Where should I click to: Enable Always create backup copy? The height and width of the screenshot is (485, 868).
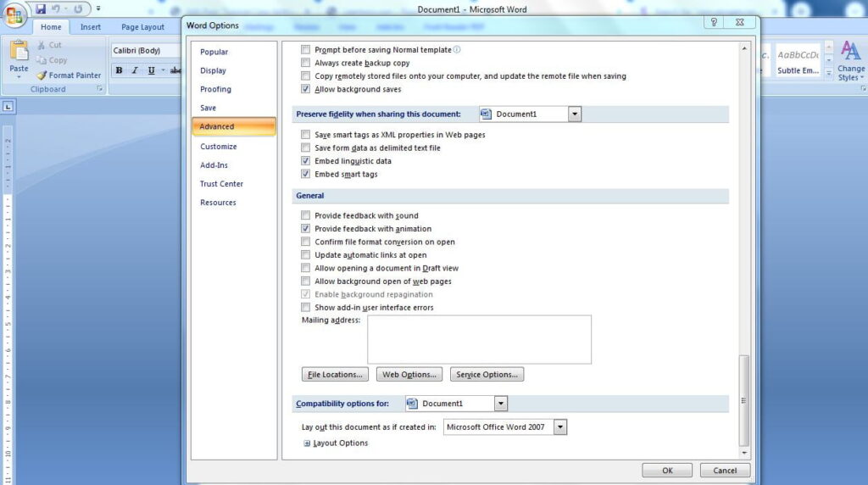point(305,63)
